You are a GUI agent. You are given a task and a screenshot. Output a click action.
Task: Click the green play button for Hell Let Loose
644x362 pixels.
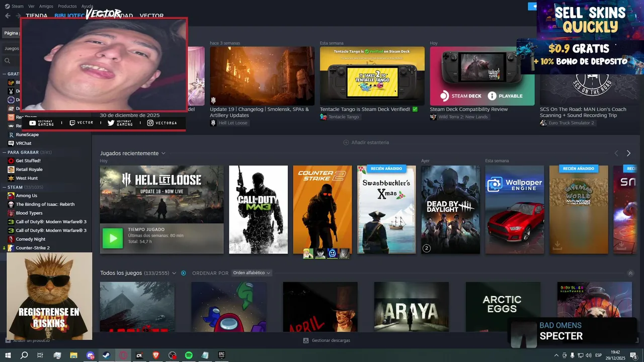pyautogui.click(x=113, y=238)
